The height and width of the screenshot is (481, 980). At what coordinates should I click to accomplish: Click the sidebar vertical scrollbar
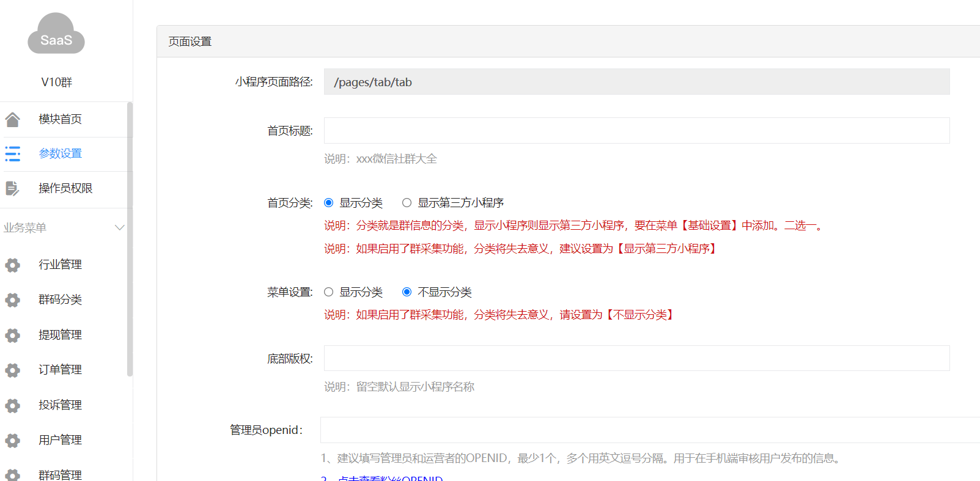click(130, 238)
